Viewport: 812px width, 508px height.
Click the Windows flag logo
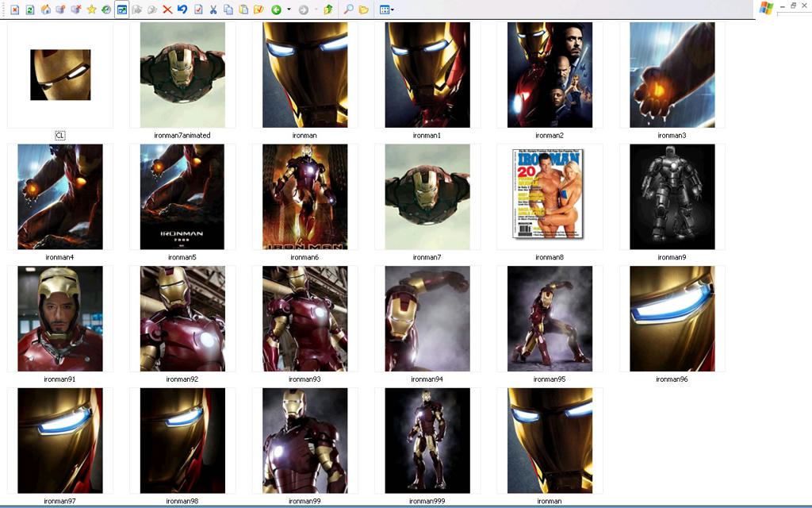[767, 8]
